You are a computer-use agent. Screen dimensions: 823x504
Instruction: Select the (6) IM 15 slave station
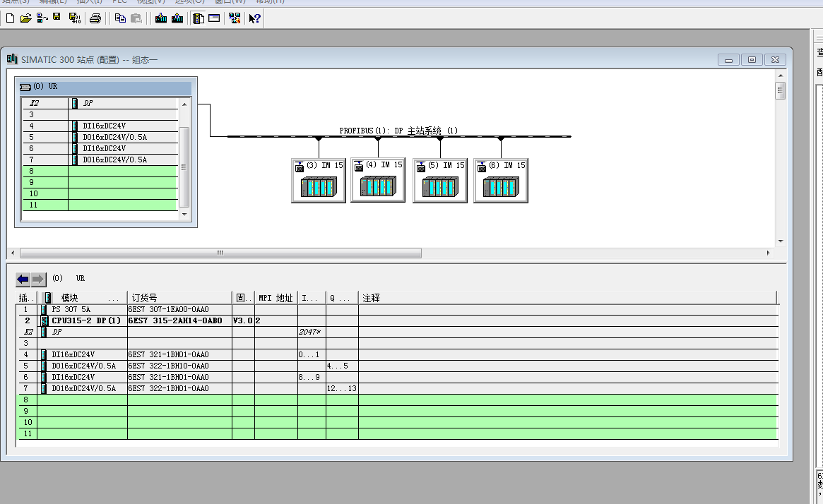click(x=500, y=181)
